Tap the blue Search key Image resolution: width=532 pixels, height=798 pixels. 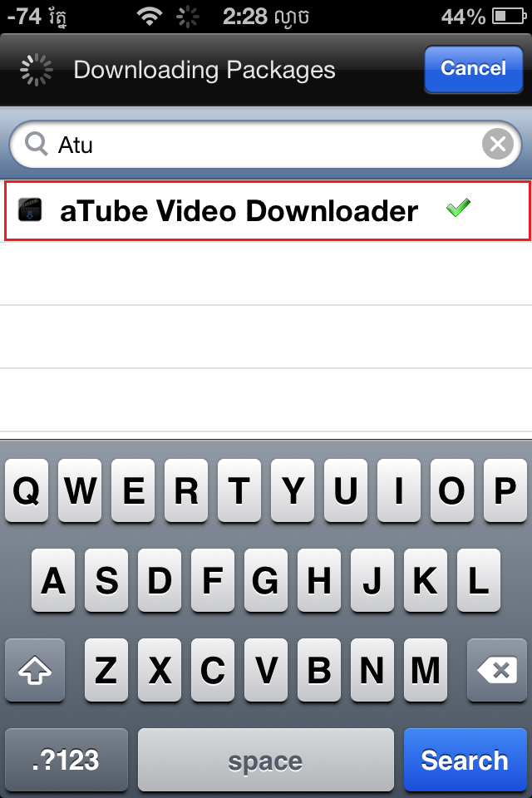coord(465,760)
